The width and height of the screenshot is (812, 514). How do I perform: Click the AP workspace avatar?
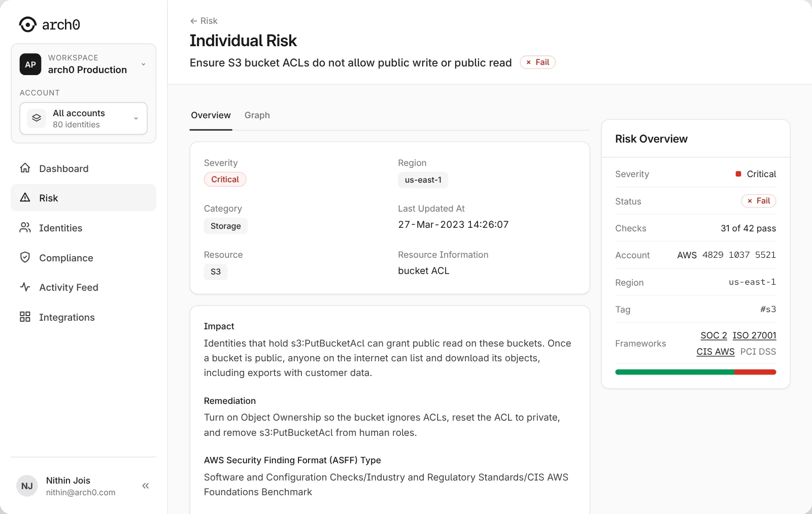[30, 64]
